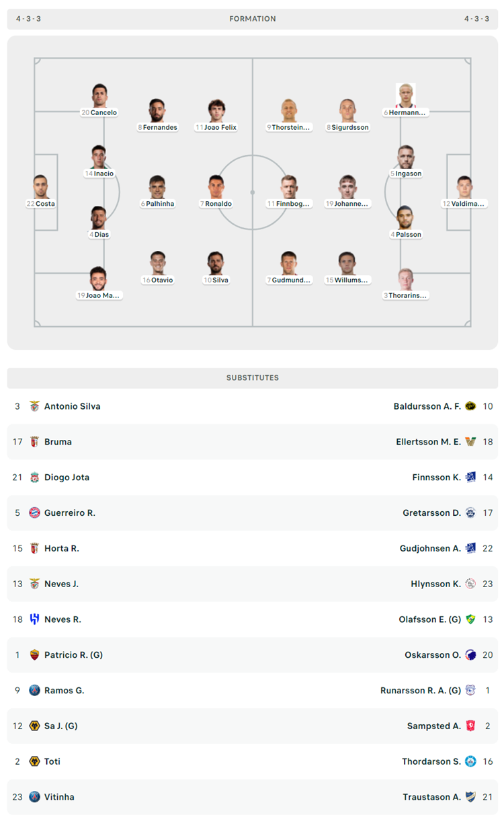
Task: Click the Bayern Munich crest beside Guerreiro R.
Action: click(34, 512)
